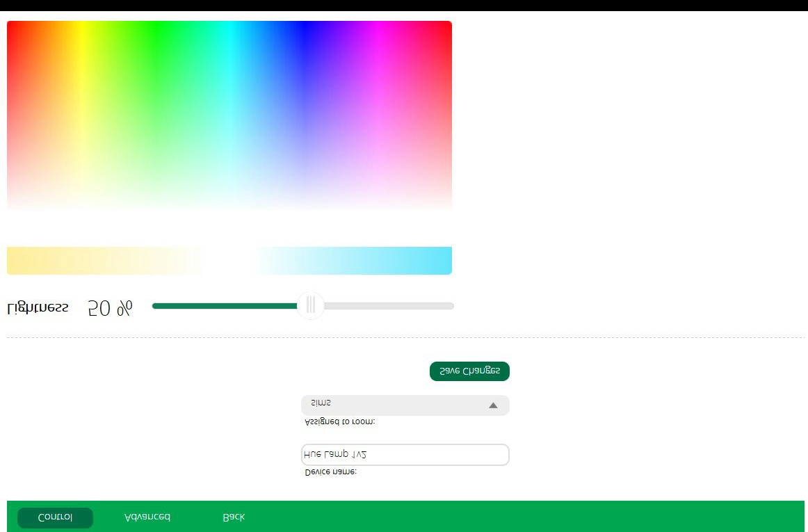This screenshot has width=808, height=532.
Task: Click the Back navigation item
Action: click(x=234, y=517)
